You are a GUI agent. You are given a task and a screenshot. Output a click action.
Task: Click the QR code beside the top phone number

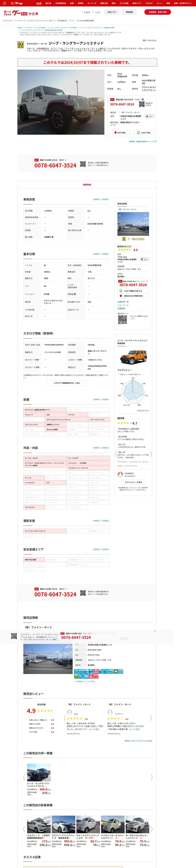pos(142,104)
